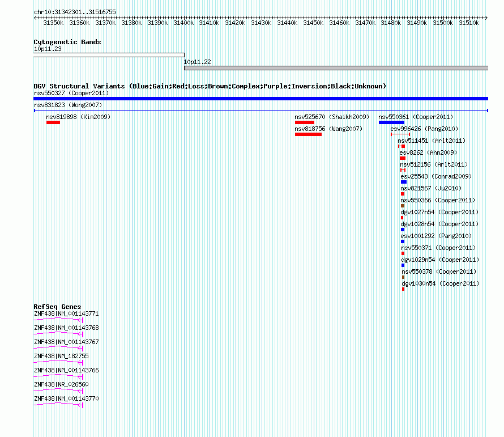Click the 31420k ruler position label

(235, 23)
